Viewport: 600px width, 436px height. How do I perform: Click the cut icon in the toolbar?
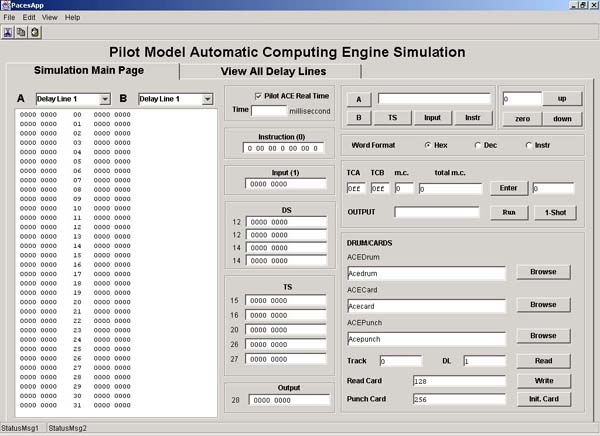coord(8,32)
